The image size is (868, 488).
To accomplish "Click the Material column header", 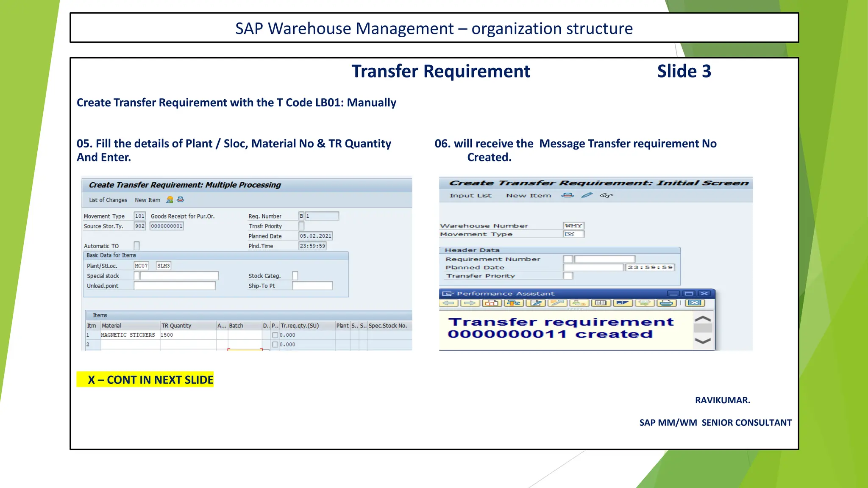I will (130, 326).
